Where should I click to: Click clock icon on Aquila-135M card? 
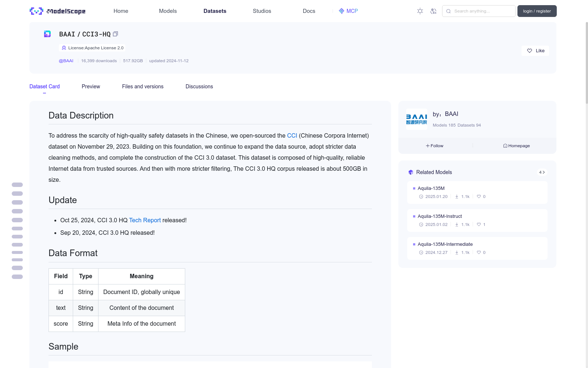pos(421,197)
